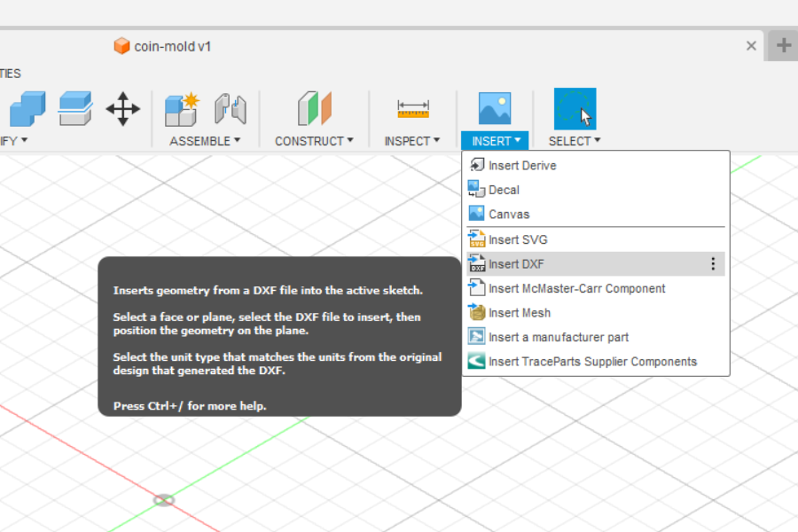Screen dimensions: 798x532
Task: Click the McMaster-Carr Component icon
Action: point(476,287)
